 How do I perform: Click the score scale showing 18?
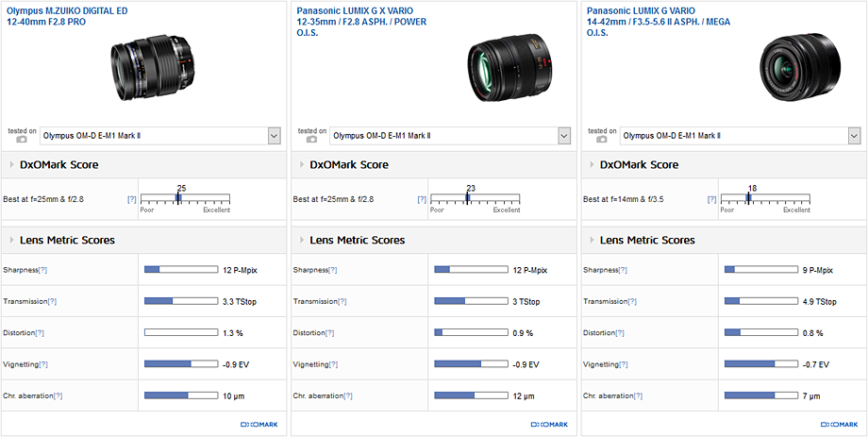point(765,199)
